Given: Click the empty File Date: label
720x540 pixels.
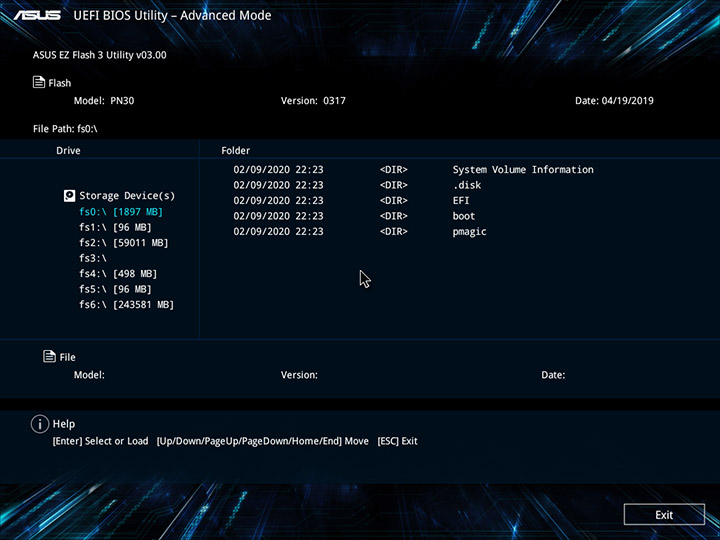Looking at the screenshot, I should tap(553, 375).
